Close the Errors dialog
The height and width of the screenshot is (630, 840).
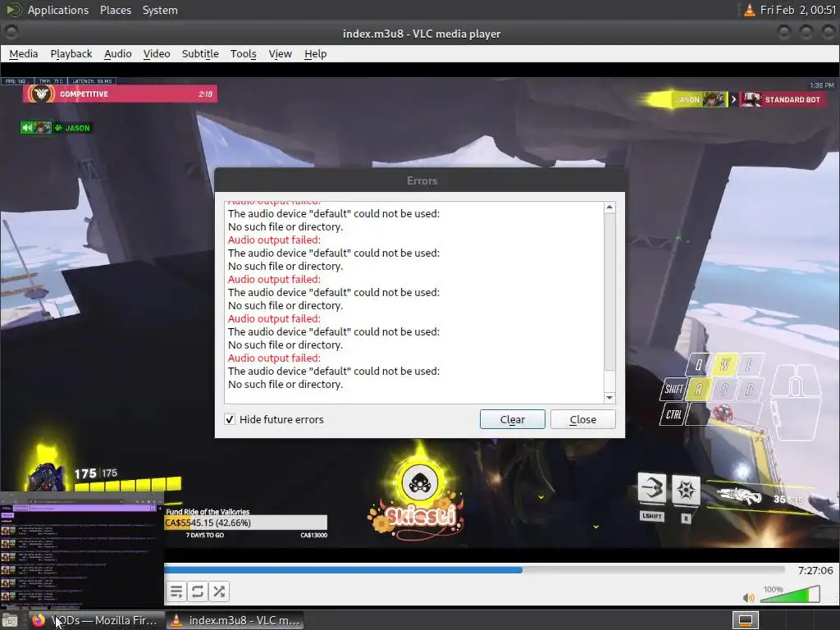tap(583, 419)
